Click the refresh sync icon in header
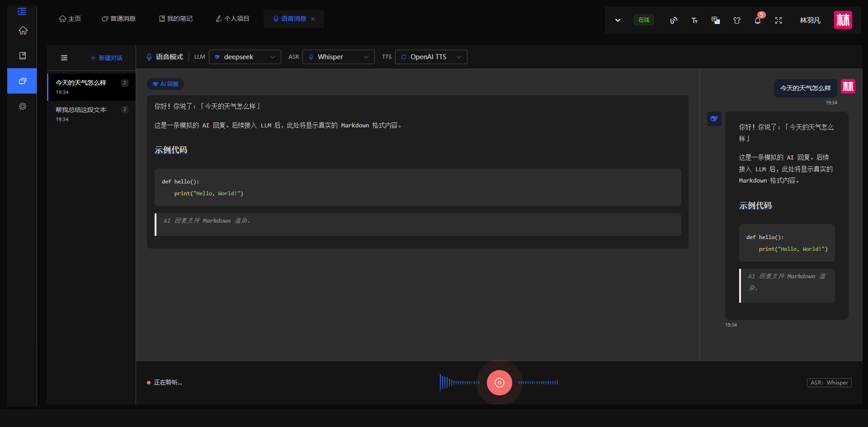Viewport: 868px width, 427px height. [674, 20]
